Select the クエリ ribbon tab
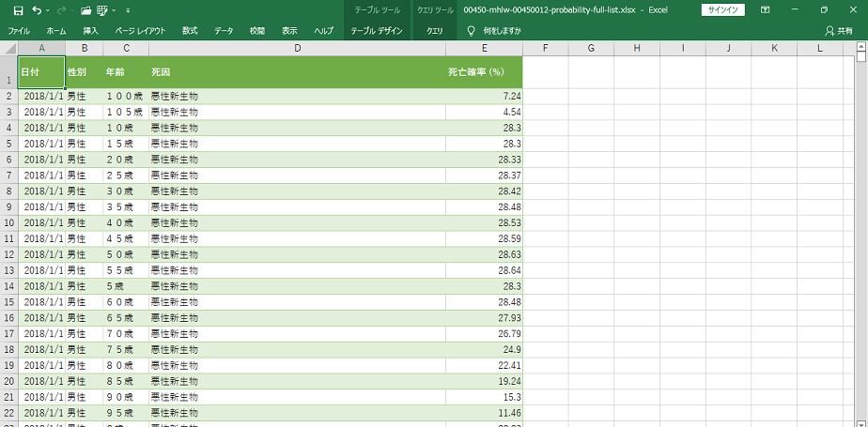 tap(435, 31)
